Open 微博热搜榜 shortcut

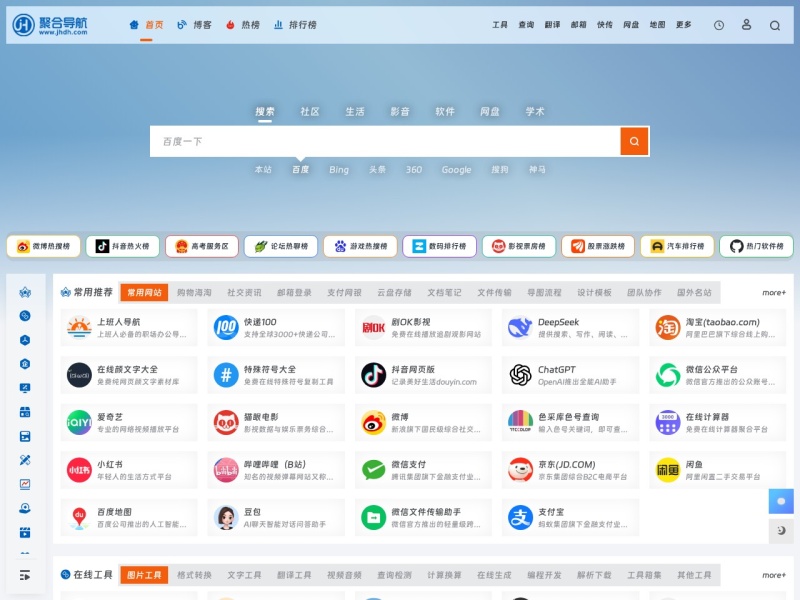(x=43, y=246)
